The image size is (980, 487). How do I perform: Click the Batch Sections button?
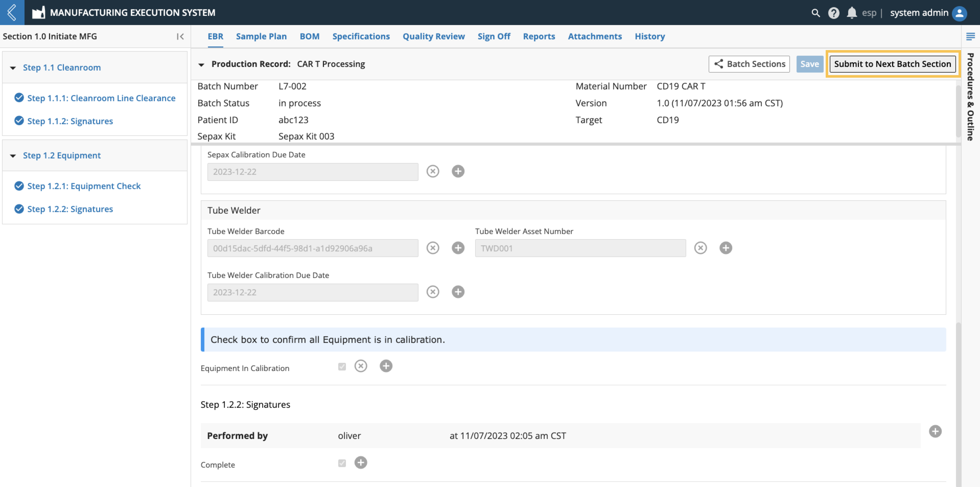[x=749, y=64]
